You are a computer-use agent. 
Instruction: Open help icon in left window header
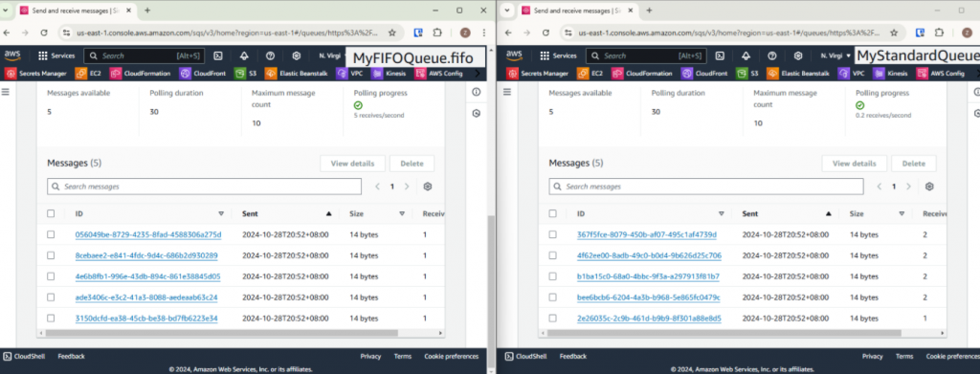(271, 55)
